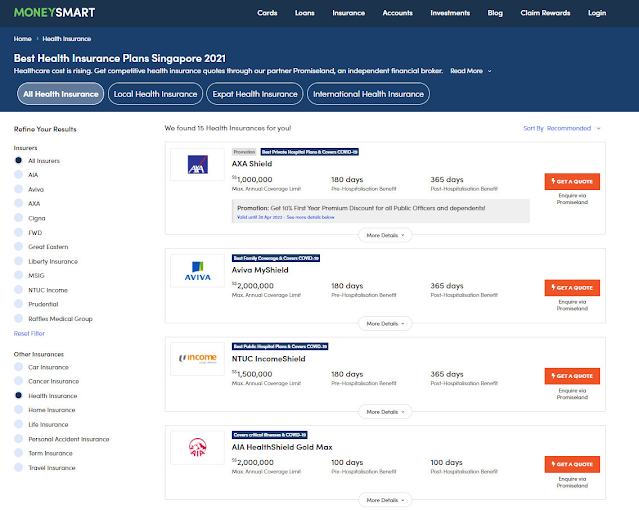Open the Cards menu
This screenshot has height=510, width=639.
click(x=267, y=13)
